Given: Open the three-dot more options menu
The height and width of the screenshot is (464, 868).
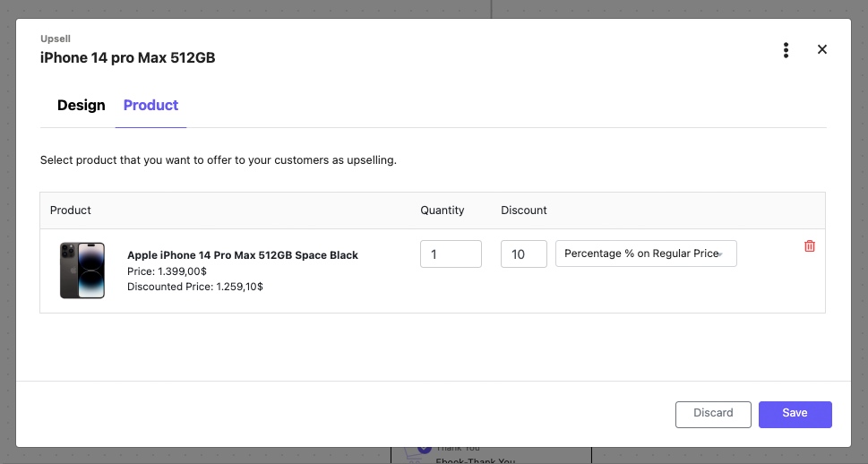Looking at the screenshot, I should (x=786, y=50).
